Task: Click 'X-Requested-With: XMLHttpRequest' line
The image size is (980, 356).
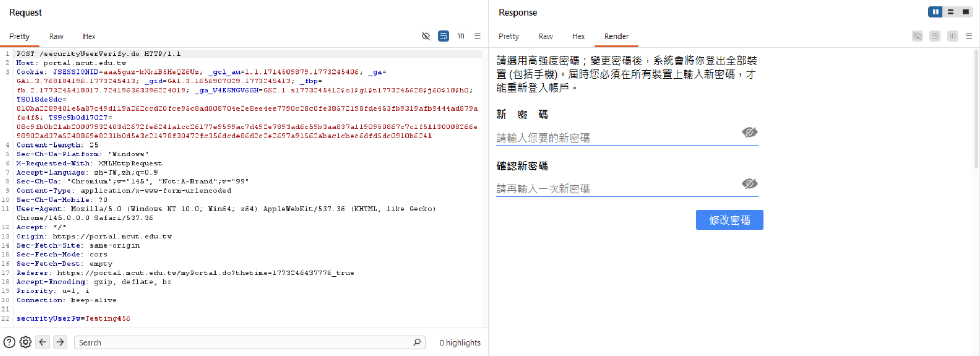Action: point(89,163)
